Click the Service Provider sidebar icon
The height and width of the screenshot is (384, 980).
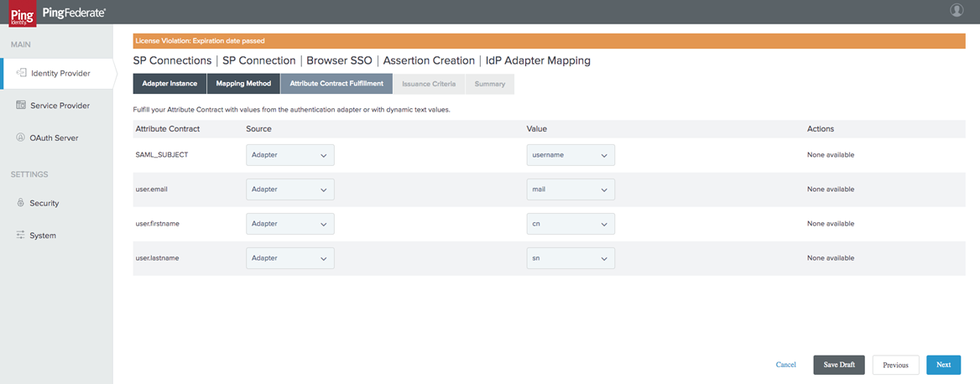(x=20, y=106)
